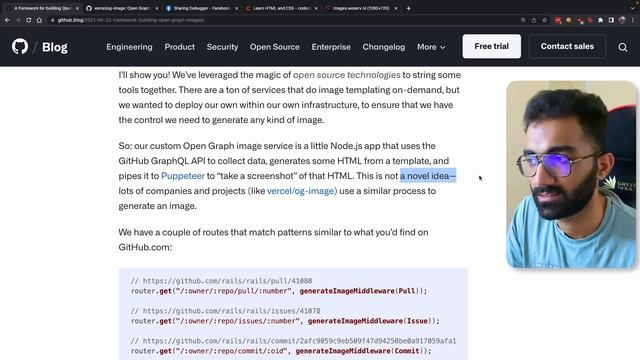
Task: Follow the 'open source technologies' link
Action: pyautogui.click(x=347, y=75)
